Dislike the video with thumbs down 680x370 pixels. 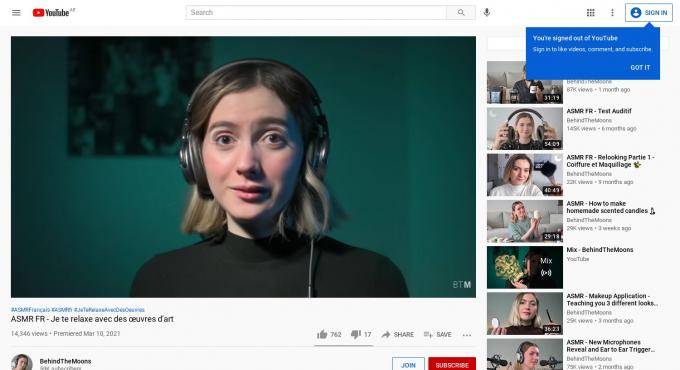[x=356, y=334]
